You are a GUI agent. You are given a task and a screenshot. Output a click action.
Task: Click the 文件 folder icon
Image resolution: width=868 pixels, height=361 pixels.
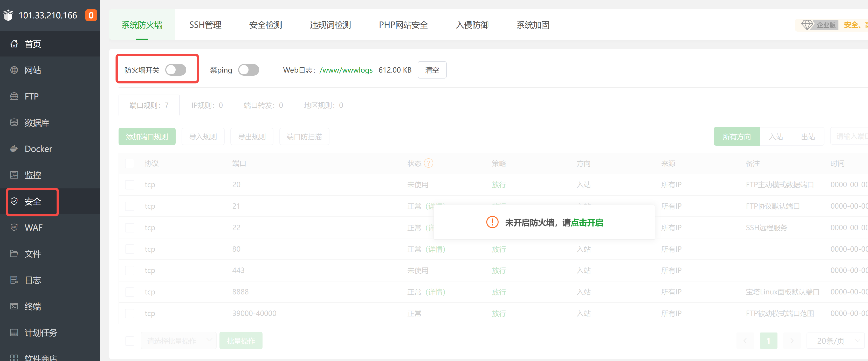pyautogui.click(x=14, y=253)
